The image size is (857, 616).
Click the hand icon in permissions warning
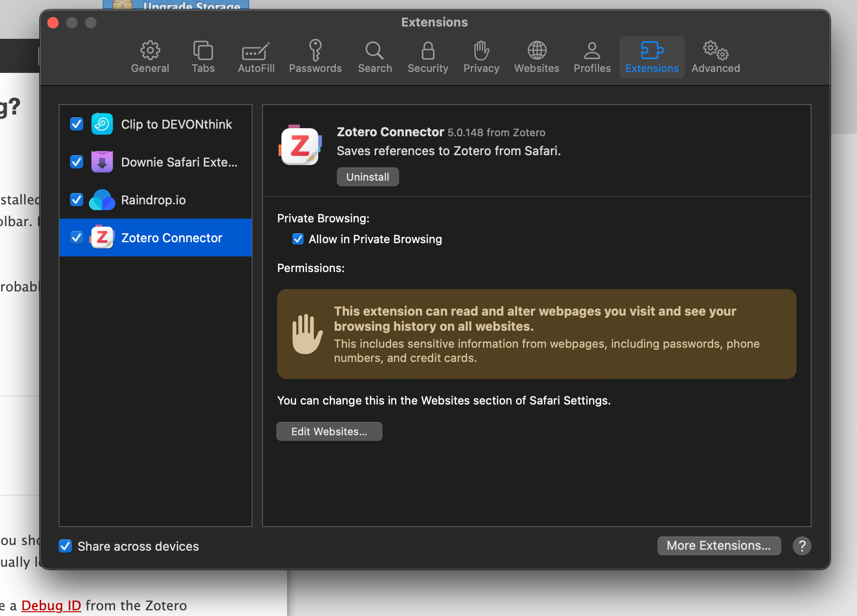coord(307,334)
